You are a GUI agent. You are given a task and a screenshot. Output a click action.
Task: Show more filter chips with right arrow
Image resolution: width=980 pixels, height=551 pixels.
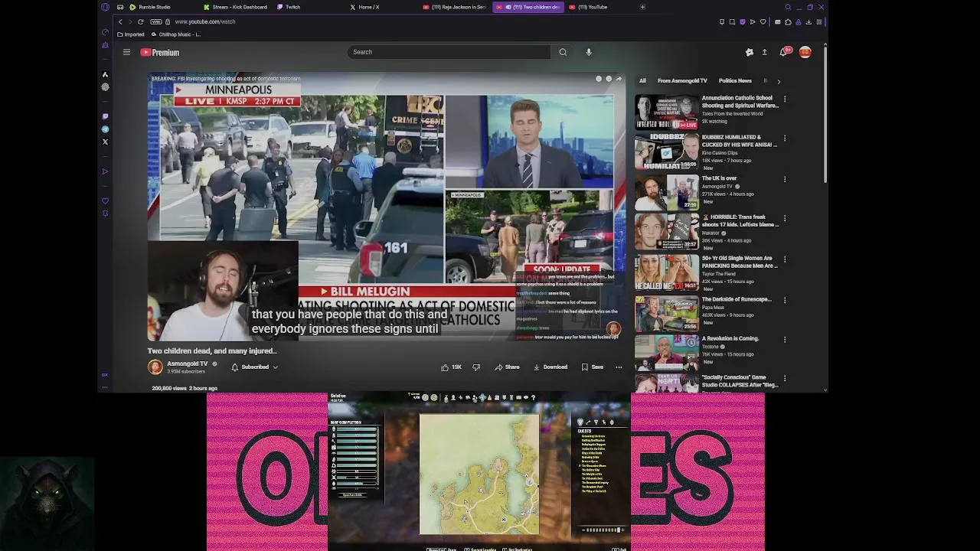click(779, 81)
